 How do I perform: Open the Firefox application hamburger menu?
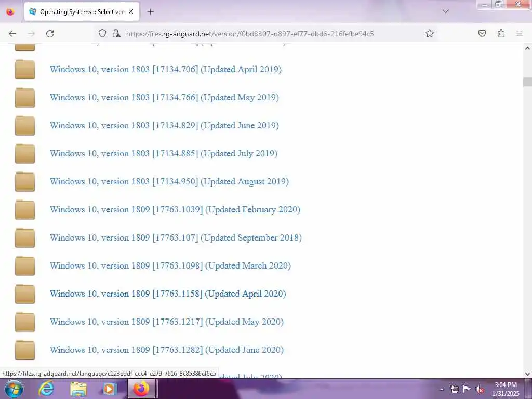519,33
